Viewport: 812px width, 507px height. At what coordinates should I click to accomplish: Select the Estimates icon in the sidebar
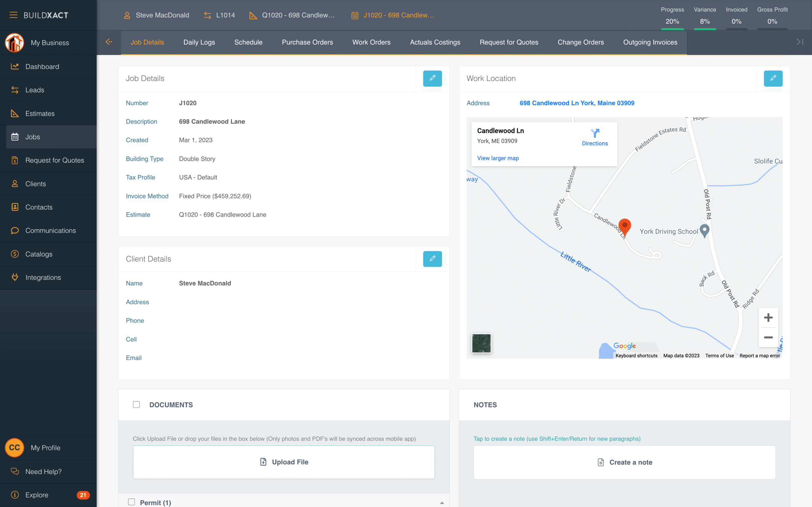tap(15, 113)
